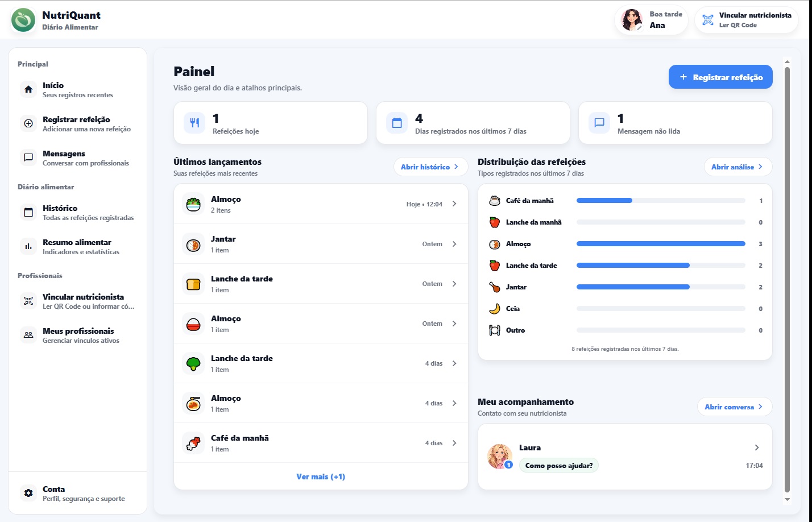The width and height of the screenshot is (812, 522).
Task: Click the Dias registrados nos últimos 7 dias label
Action: tap(471, 131)
